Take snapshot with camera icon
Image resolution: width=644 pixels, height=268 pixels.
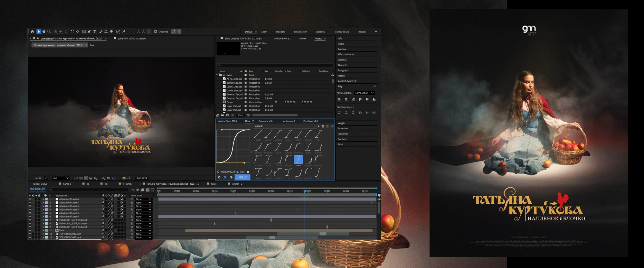(x=124, y=178)
